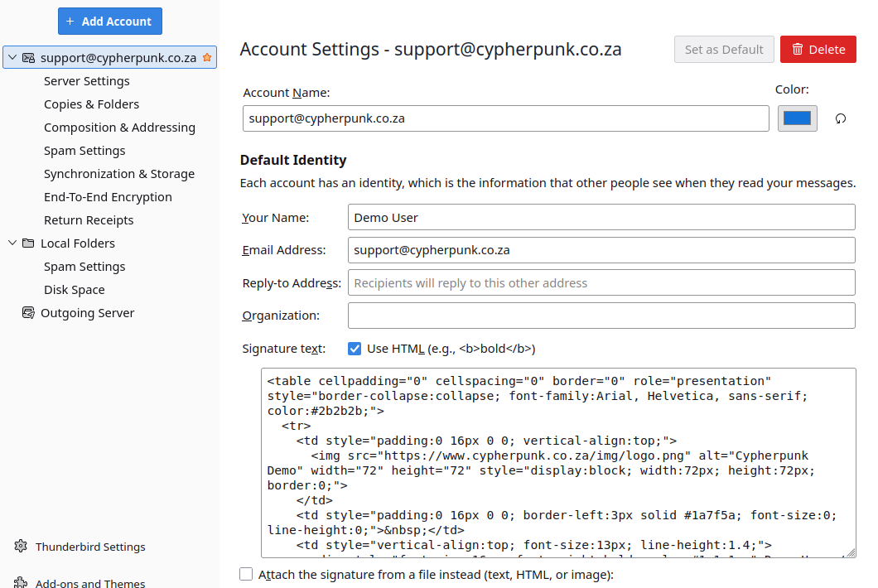
Task: Click the trash icon on Delete button
Action: tap(798, 50)
